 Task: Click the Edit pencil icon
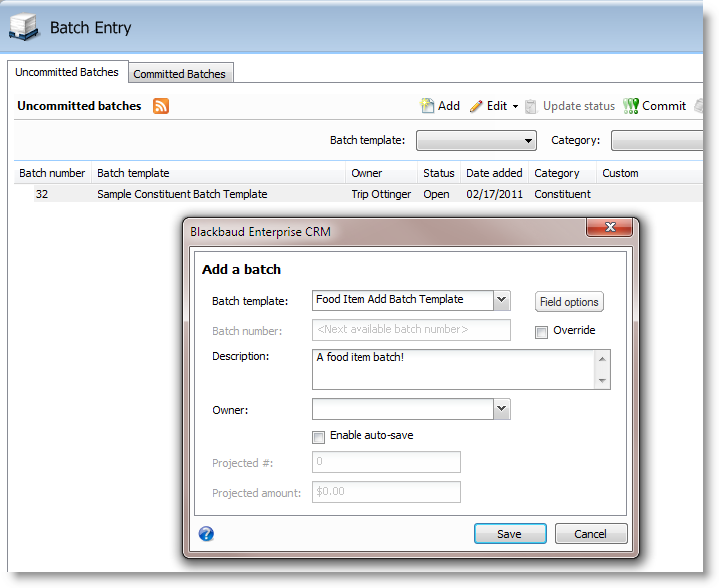(476, 106)
